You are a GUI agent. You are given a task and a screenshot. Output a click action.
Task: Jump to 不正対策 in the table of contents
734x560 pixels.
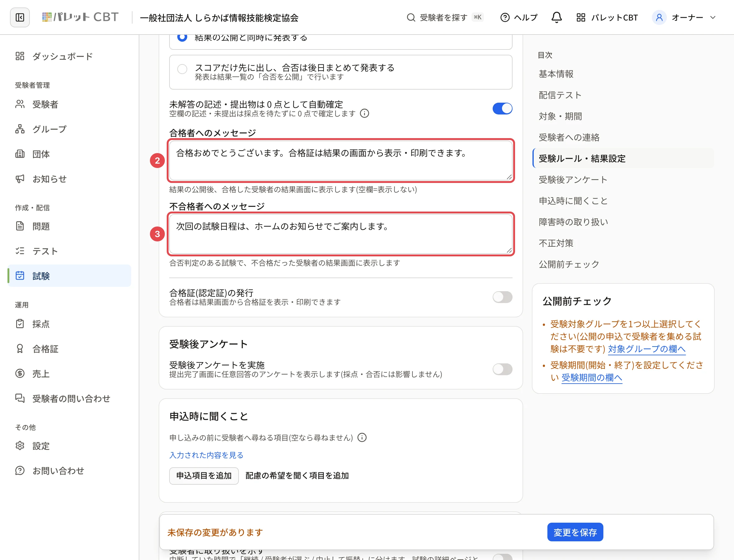click(556, 243)
